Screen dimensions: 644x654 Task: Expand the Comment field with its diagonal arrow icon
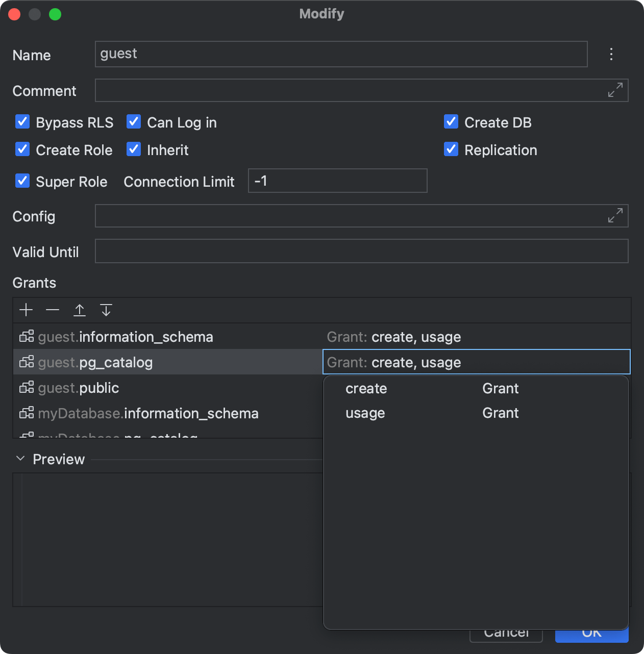coord(615,90)
